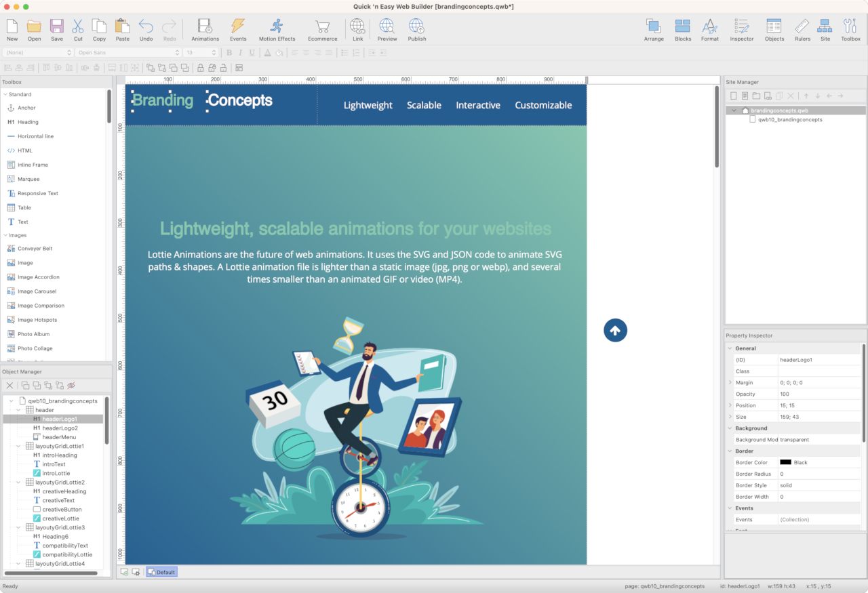Screen dimensions: 868x593
Task: Collapse the Standard toolbox section
Action: (5, 95)
